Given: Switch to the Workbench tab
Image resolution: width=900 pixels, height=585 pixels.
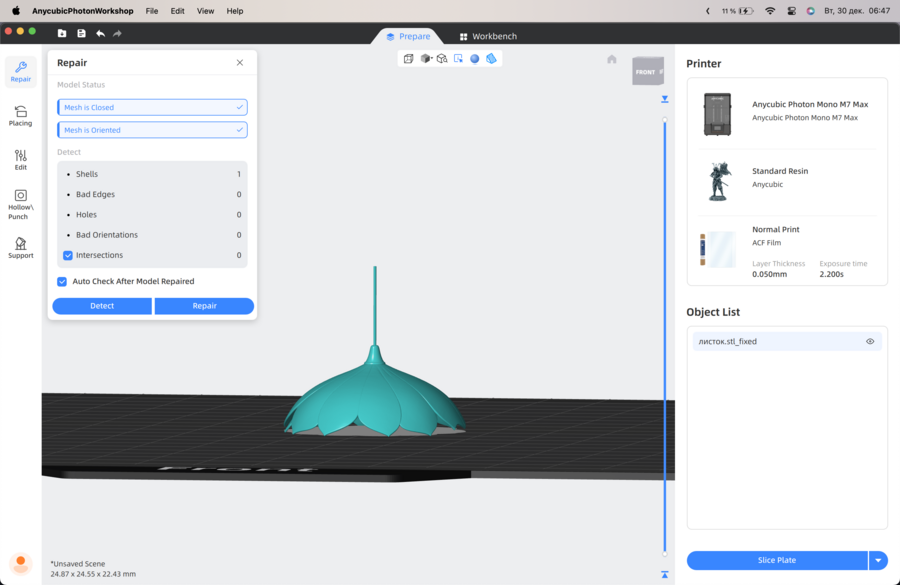Looking at the screenshot, I should (x=488, y=36).
